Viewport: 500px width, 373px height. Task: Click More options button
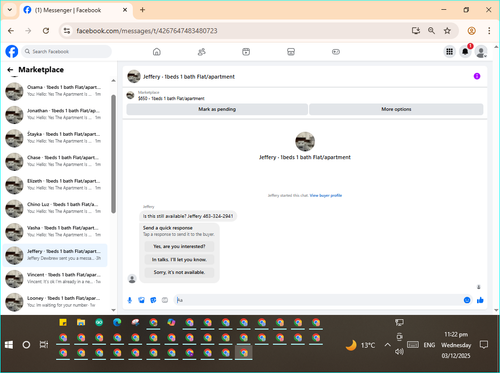click(x=396, y=109)
